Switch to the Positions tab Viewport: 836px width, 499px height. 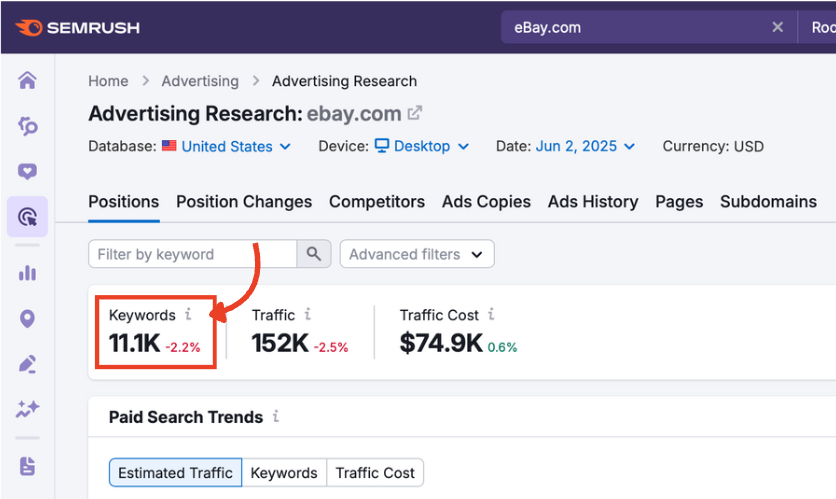click(x=124, y=202)
